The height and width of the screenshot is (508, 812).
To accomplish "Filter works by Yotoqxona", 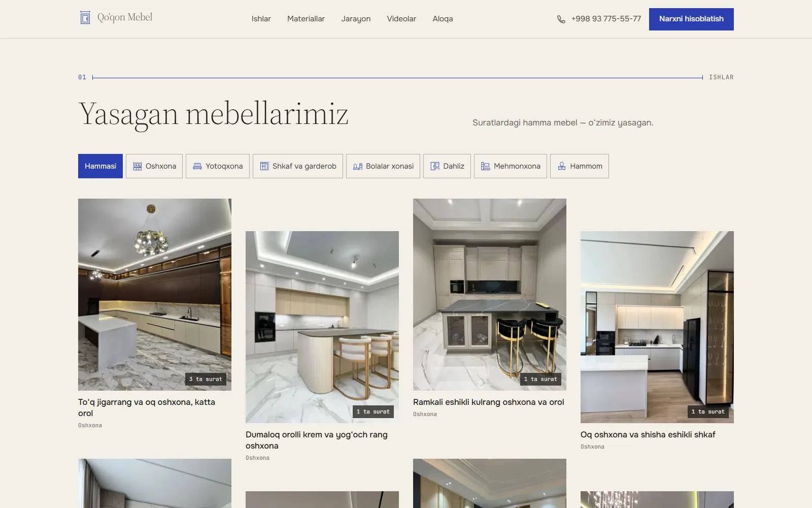I will point(218,166).
